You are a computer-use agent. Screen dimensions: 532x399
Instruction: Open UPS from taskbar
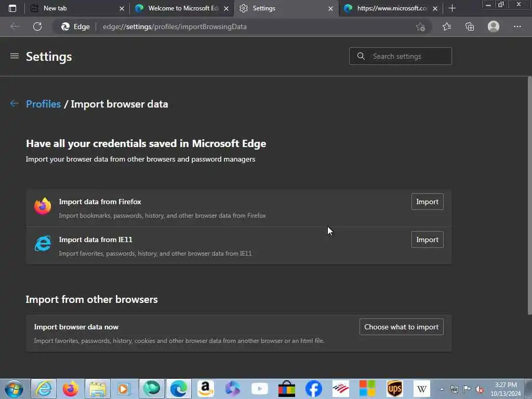tap(395, 389)
